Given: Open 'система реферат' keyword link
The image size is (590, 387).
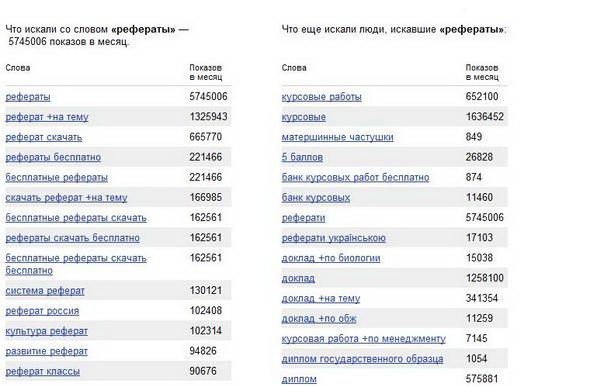Looking at the screenshot, I should point(45,291).
